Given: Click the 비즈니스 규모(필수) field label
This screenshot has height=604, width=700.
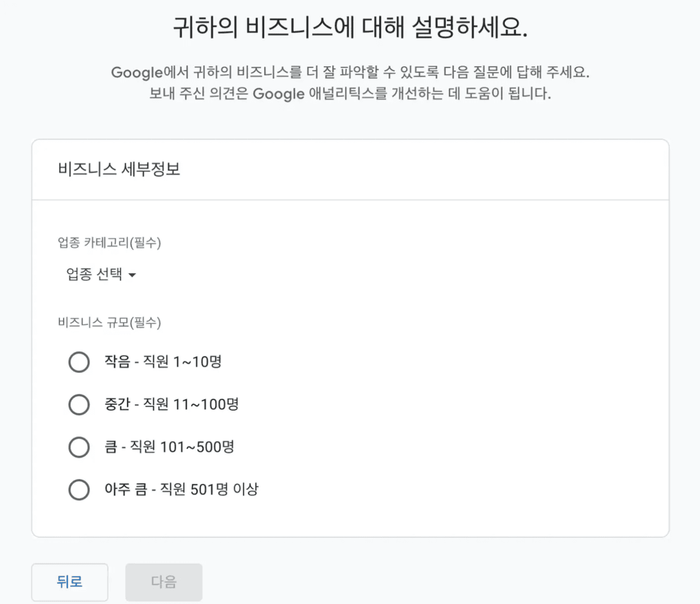Looking at the screenshot, I should pyautogui.click(x=109, y=323).
